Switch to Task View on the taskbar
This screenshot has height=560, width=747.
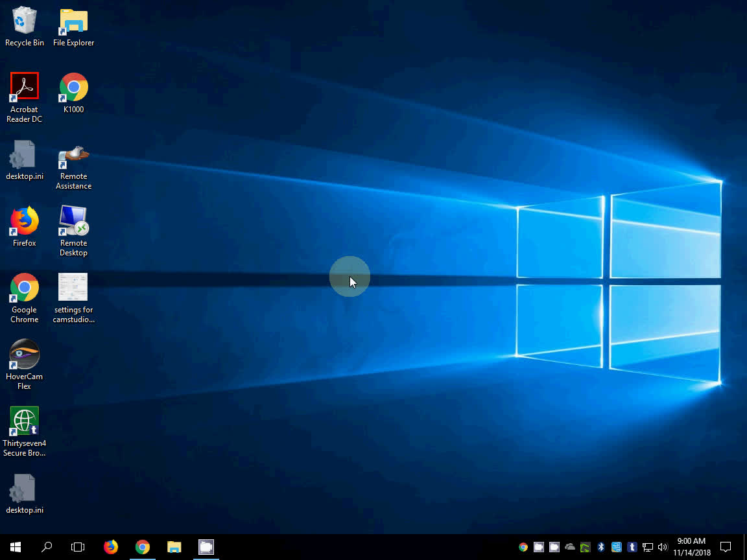(x=78, y=547)
